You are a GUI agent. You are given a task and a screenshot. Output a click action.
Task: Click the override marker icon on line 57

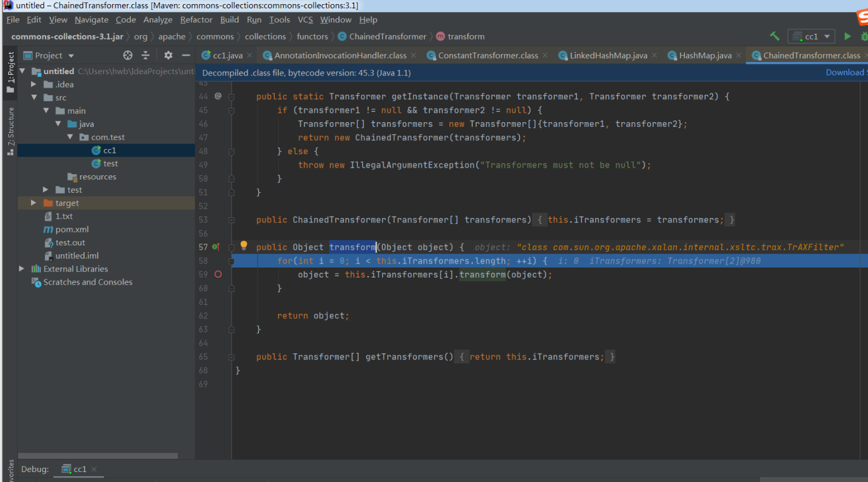216,247
